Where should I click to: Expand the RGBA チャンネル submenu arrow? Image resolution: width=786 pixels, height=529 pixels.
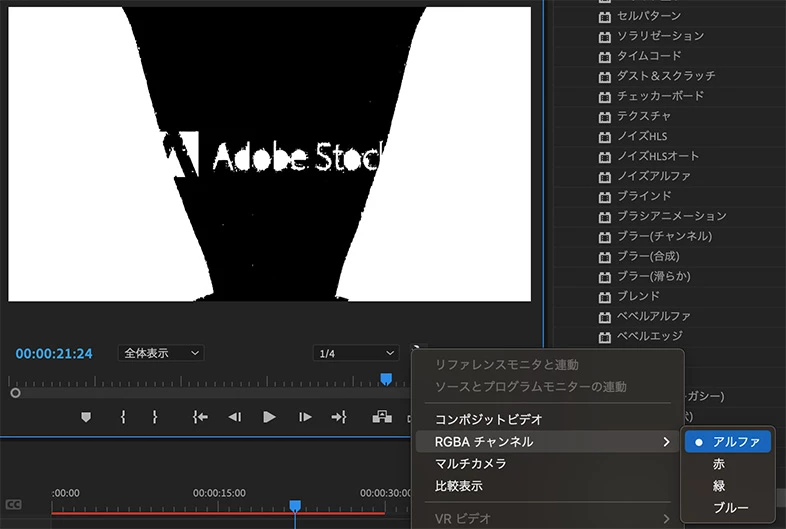point(666,442)
